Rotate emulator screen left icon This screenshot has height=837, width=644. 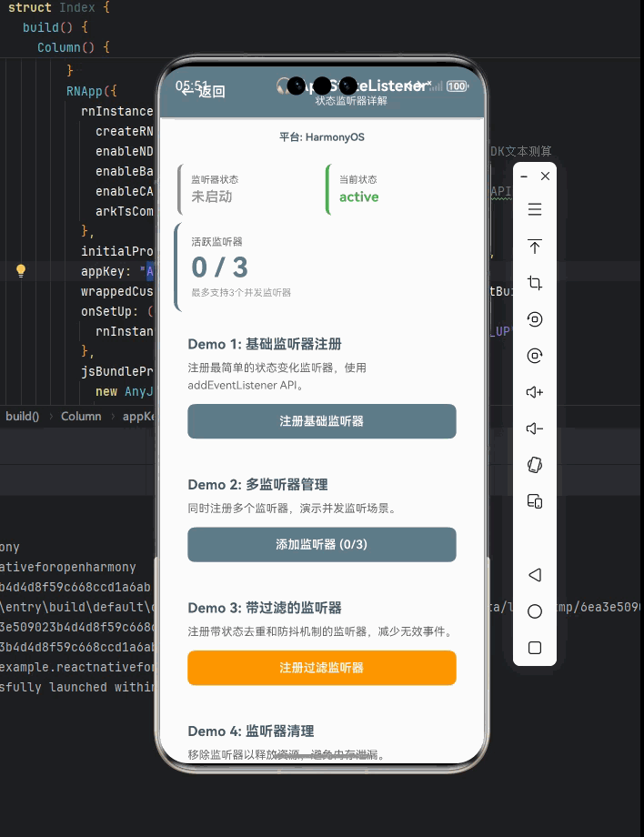pos(535,319)
